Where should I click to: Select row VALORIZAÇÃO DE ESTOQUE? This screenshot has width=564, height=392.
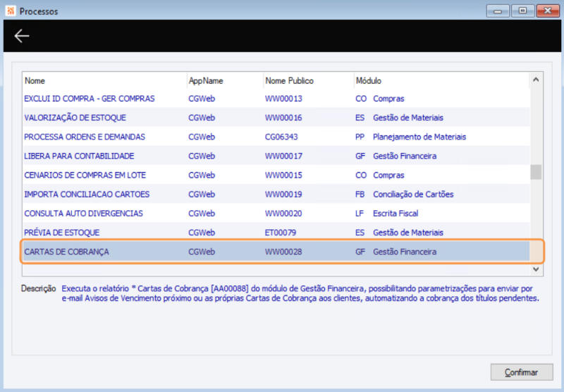(276, 118)
